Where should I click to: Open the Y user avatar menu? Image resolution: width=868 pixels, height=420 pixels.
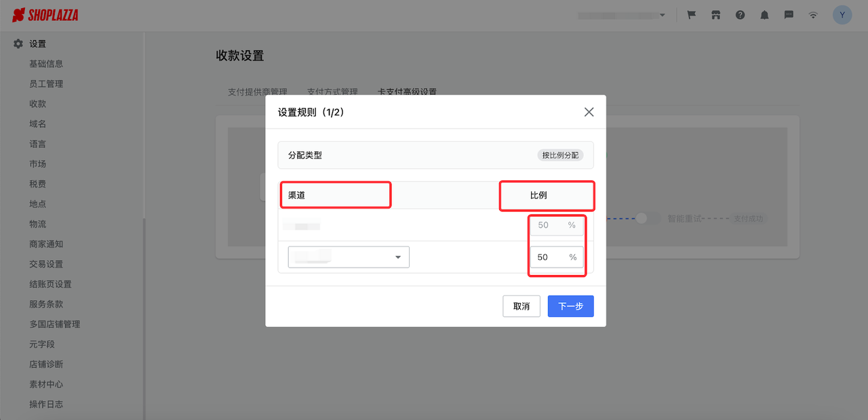[842, 14]
